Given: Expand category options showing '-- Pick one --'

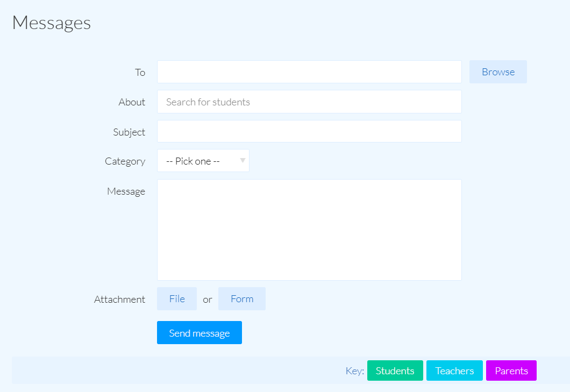Looking at the screenshot, I should pos(203,160).
